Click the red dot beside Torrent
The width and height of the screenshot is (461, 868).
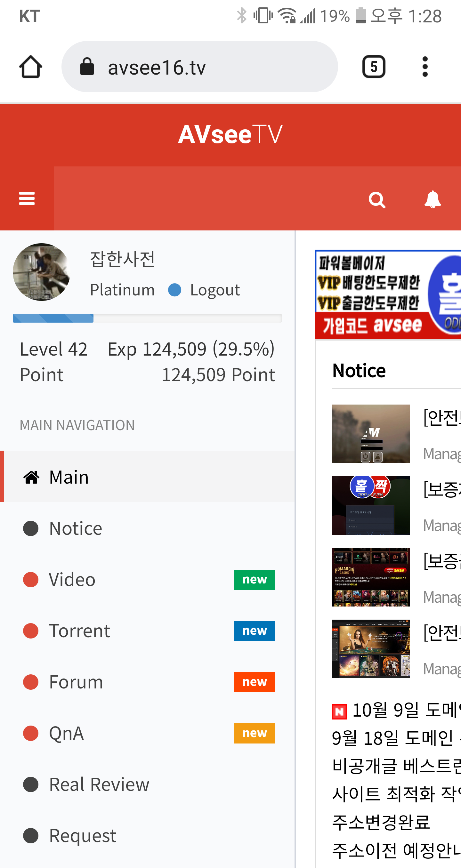[31, 631]
